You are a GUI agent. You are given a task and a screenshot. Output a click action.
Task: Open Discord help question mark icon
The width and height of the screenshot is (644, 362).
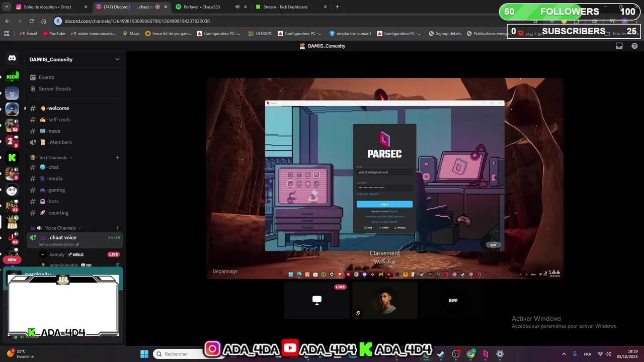(x=634, y=46)
